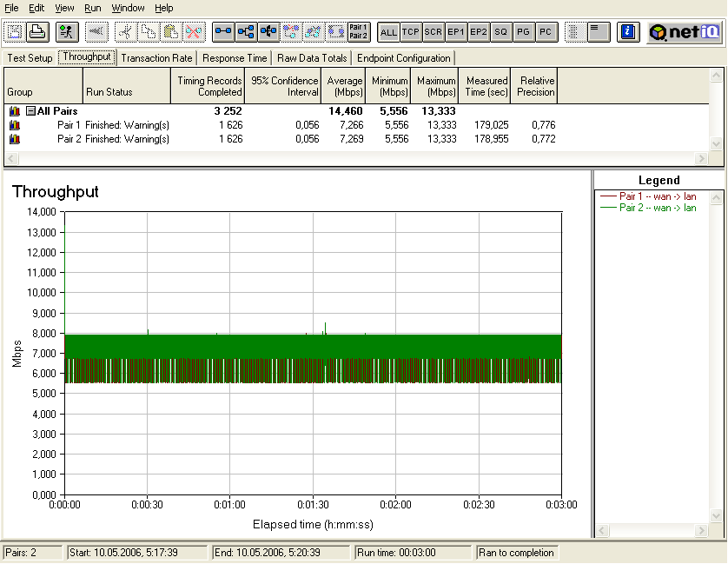This screenshot has height=564, width=728.
Task: Click the Print toolbar icon
Action: (x=36, y=32)
